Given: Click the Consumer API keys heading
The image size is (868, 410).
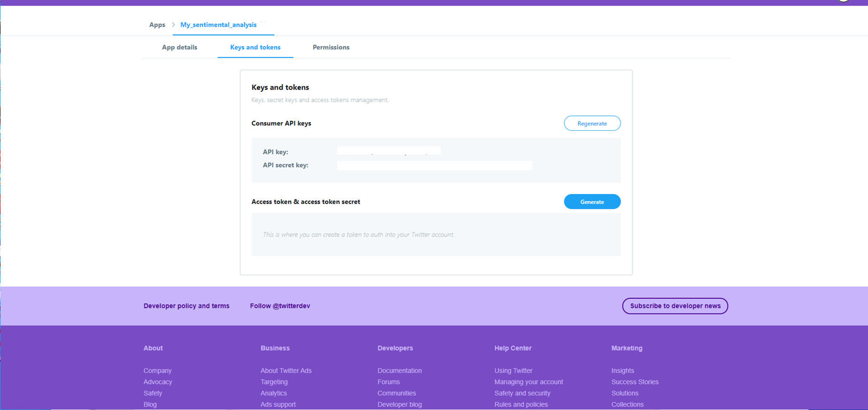Looking at the screenshot, I should (281, 123).
